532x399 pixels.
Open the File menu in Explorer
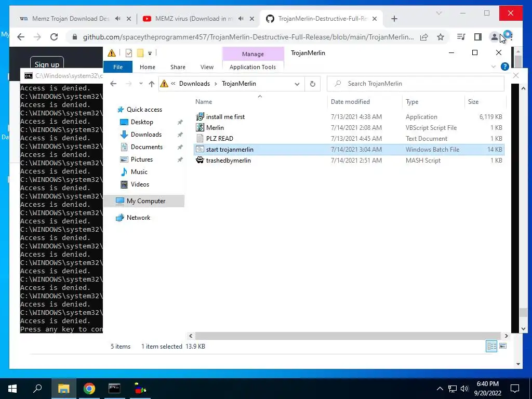pos(118,67)
